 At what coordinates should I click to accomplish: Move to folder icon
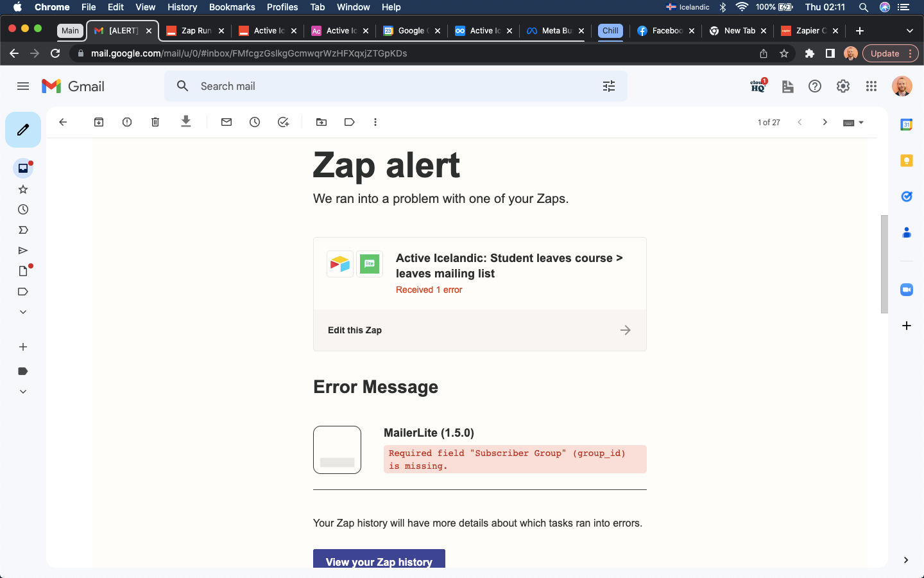321,122
